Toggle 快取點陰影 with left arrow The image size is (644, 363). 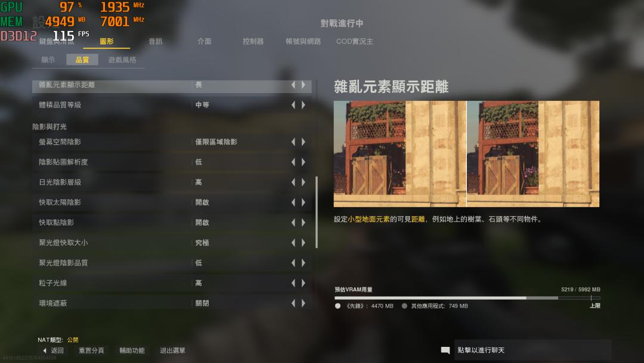tap(293, 223)
